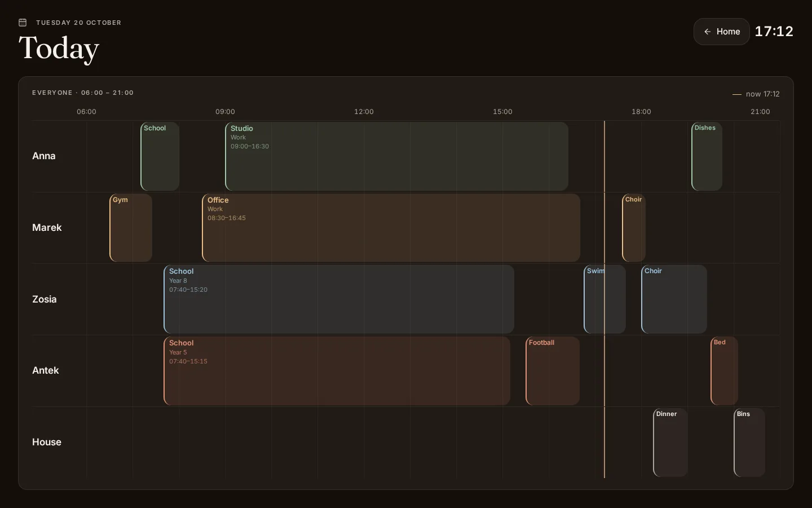
Task: Select Antek's Football event
Action: (x=553, y=371)
